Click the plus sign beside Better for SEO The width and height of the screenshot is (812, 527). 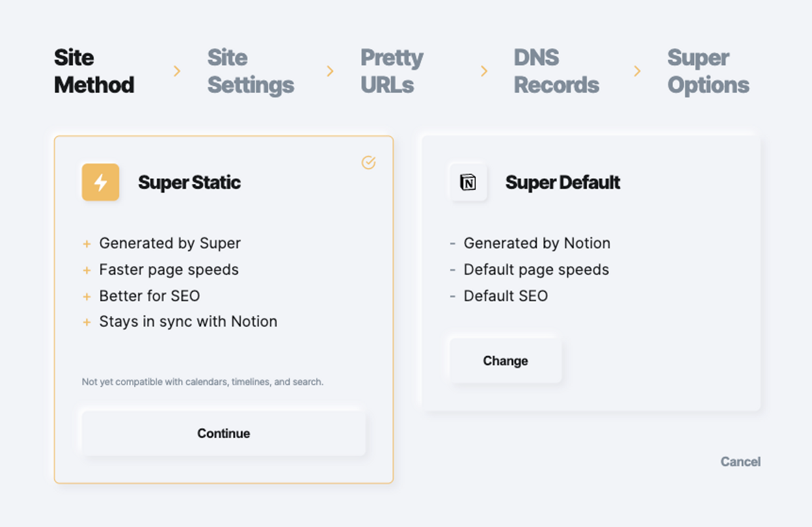[x=87, y=297]
